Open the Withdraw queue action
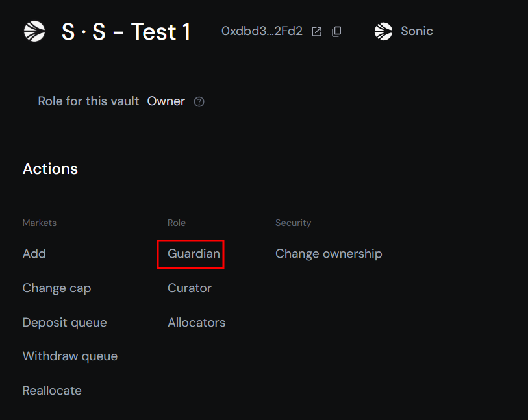This screenshot has width=528, height=420. click(70, 356)
